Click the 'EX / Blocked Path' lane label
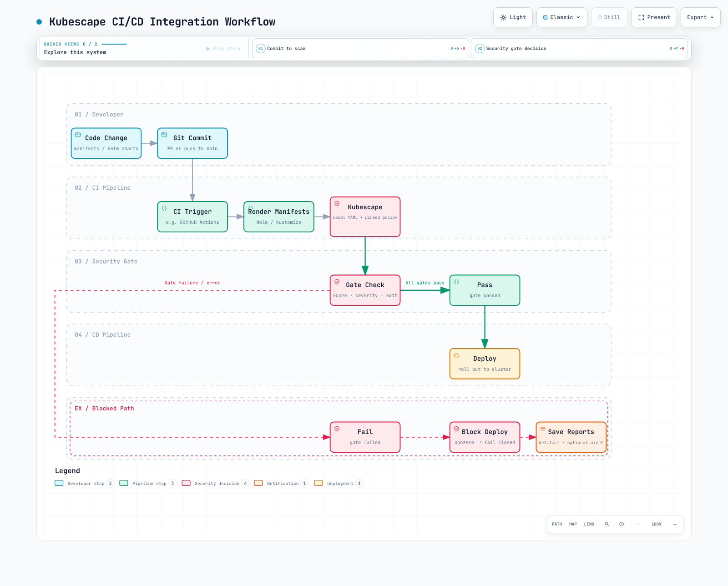 coord(104,409)
